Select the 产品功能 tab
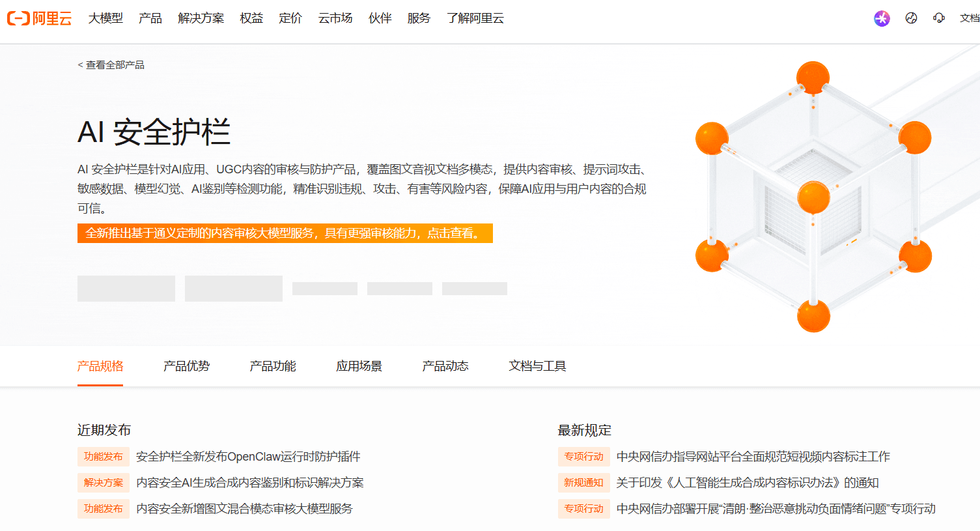The height and width of the screenshot is (531, 980). [x=273, y=366]
